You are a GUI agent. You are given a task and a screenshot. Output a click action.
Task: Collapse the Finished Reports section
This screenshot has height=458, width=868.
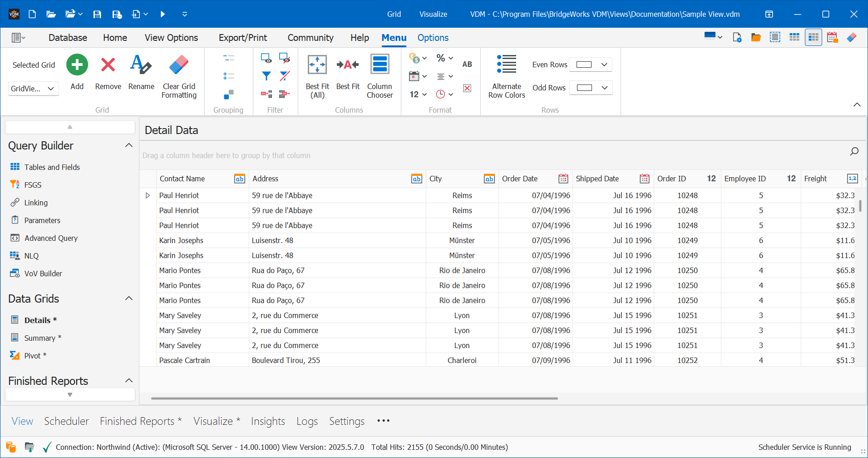click(129, 381)
